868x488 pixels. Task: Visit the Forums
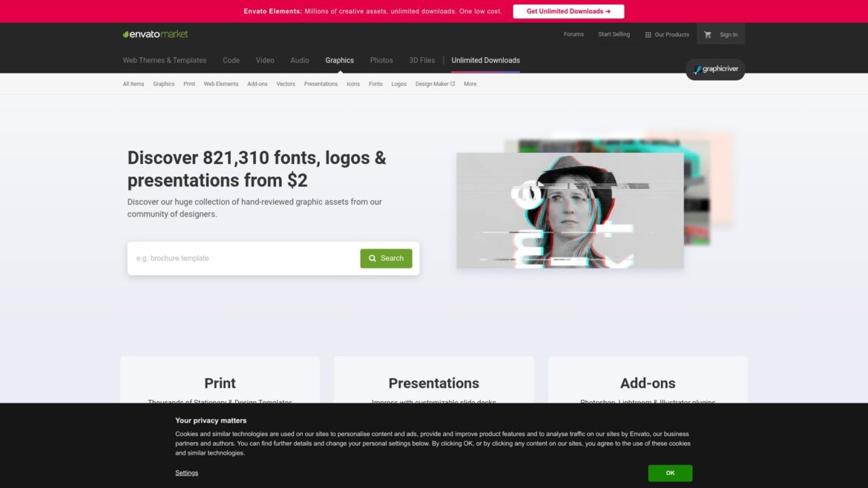[x=573, y=34]
